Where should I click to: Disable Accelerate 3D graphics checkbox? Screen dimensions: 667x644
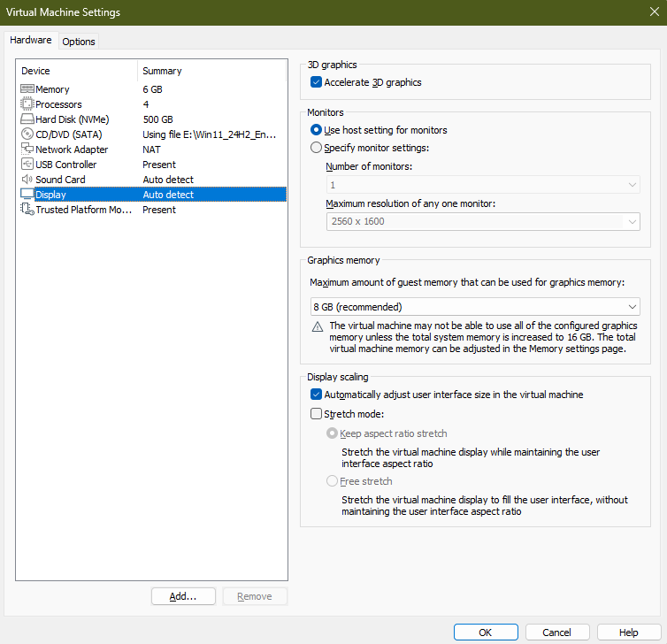pyautogui.click(x=317, y=82)
